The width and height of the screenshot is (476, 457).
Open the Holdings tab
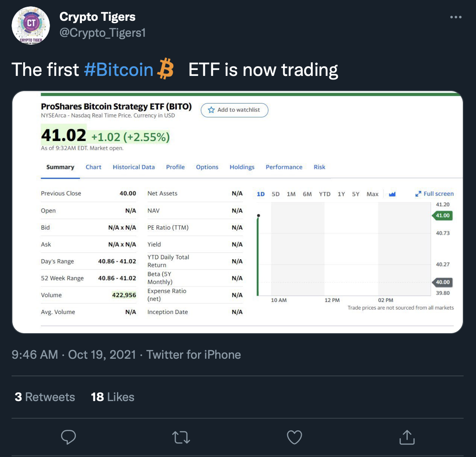(x=242, y=167)
